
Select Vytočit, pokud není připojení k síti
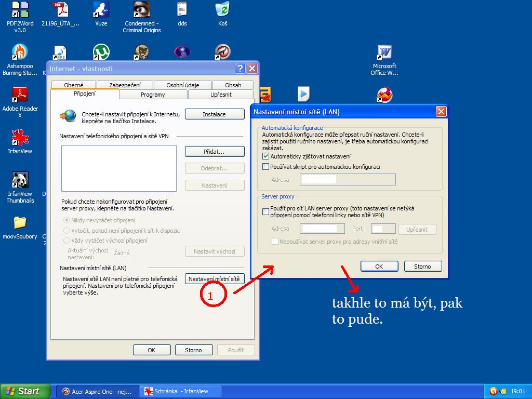(x=67, y=230)
